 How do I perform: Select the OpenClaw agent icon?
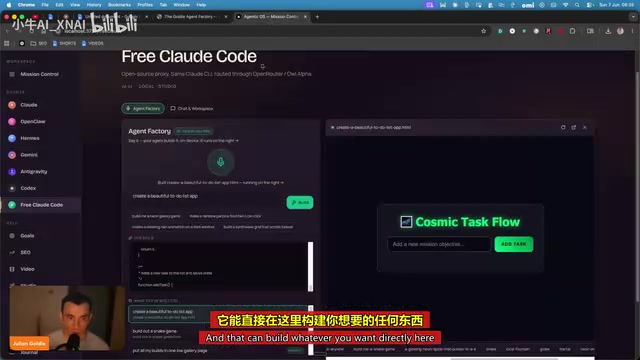coord(12,122)
